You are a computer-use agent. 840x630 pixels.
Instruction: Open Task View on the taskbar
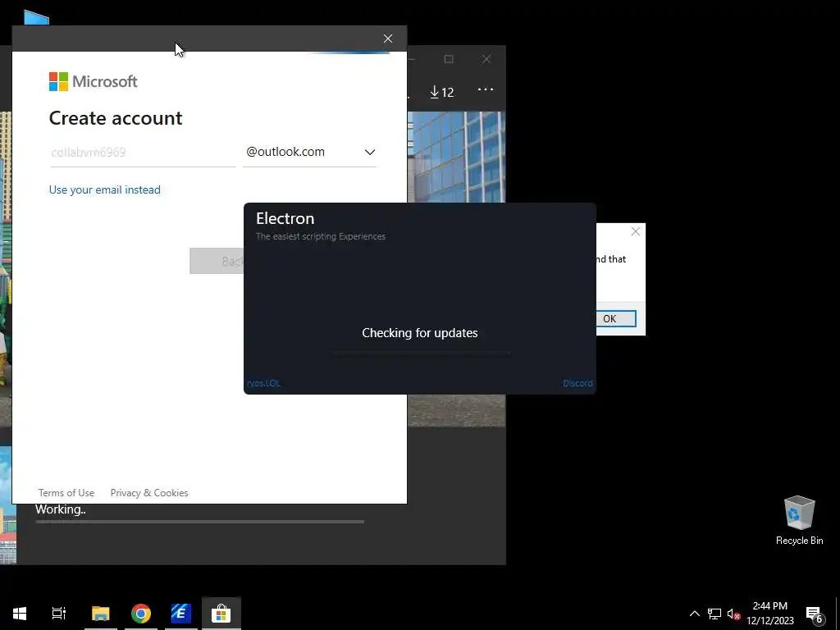click(x=58, y=614)
